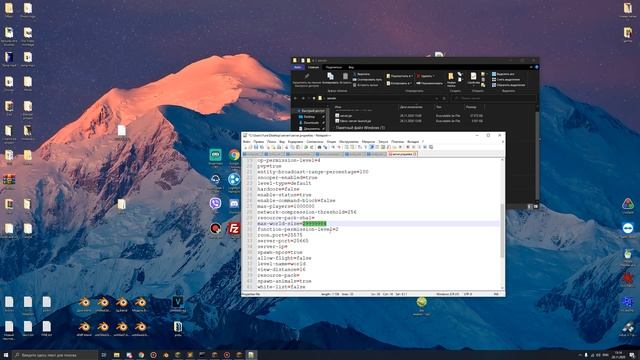Select the active server.properties tab in Notepad++
Viewport: 640px width, 360px height.
click(401, 154)
